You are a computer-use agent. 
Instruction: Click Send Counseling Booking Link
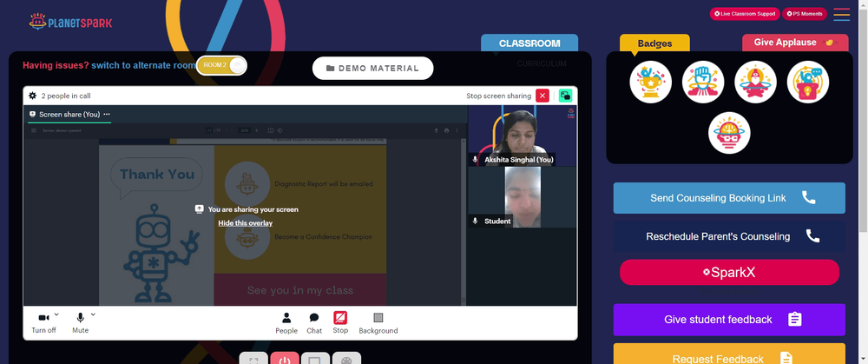pyautogui.click(x=729, y=198)
